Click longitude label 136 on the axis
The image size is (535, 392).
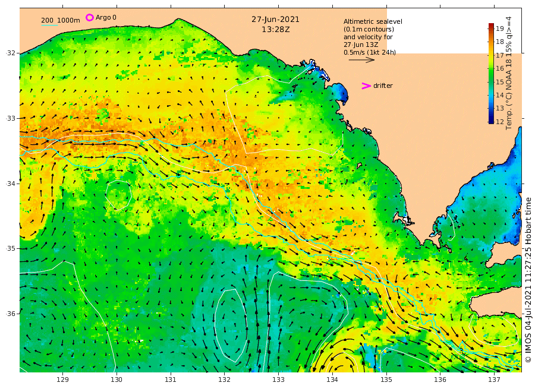click(440, 380)
